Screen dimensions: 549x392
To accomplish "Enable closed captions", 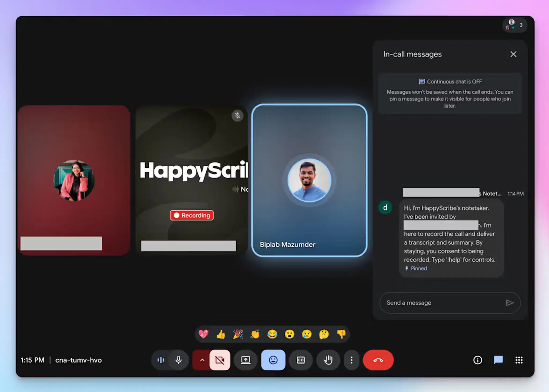I will point(301,360).
